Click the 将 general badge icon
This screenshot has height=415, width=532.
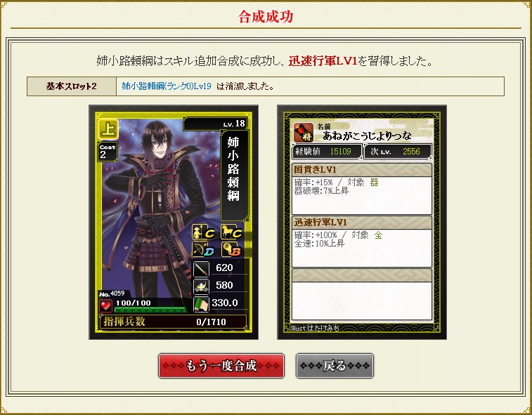304,133
